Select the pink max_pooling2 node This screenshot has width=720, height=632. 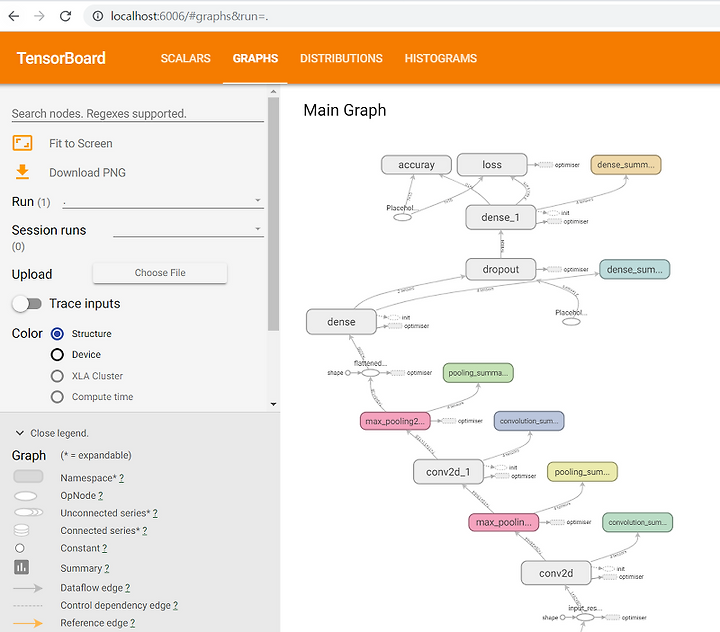tap(395, 421)
